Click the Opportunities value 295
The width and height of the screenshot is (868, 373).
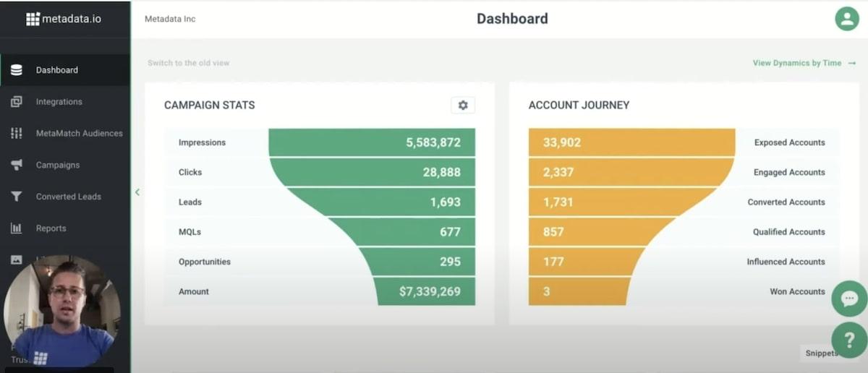point(450,262)
